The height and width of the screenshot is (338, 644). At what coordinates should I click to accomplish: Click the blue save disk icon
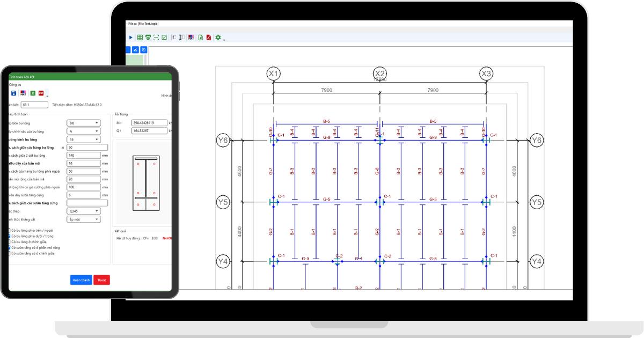point(14,93)
